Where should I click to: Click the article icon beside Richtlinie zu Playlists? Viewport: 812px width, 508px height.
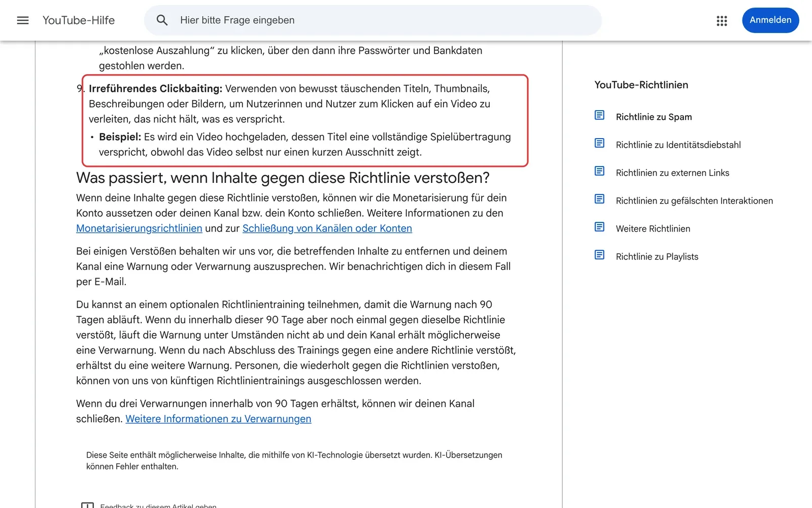pyautogui.click(x=599, y=255)
